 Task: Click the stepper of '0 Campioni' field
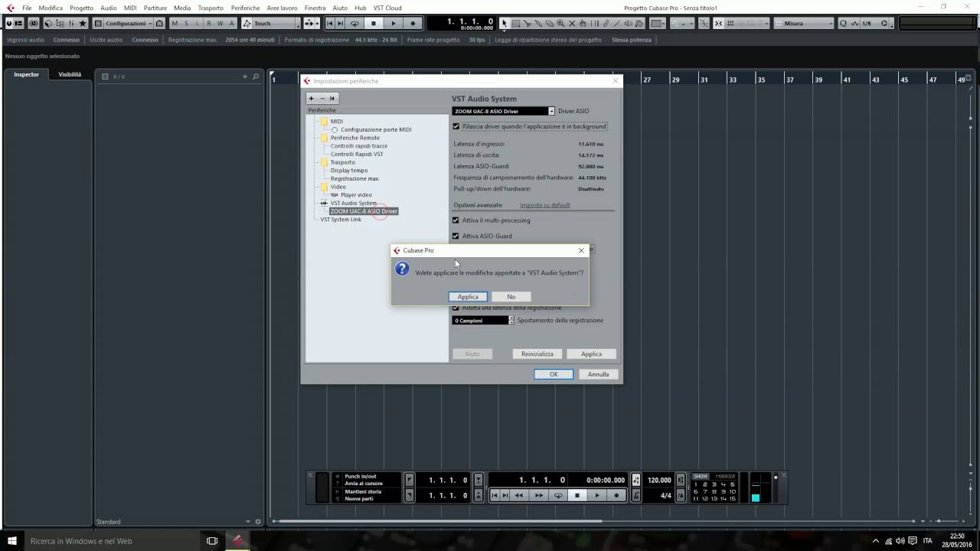coord(511,320)
